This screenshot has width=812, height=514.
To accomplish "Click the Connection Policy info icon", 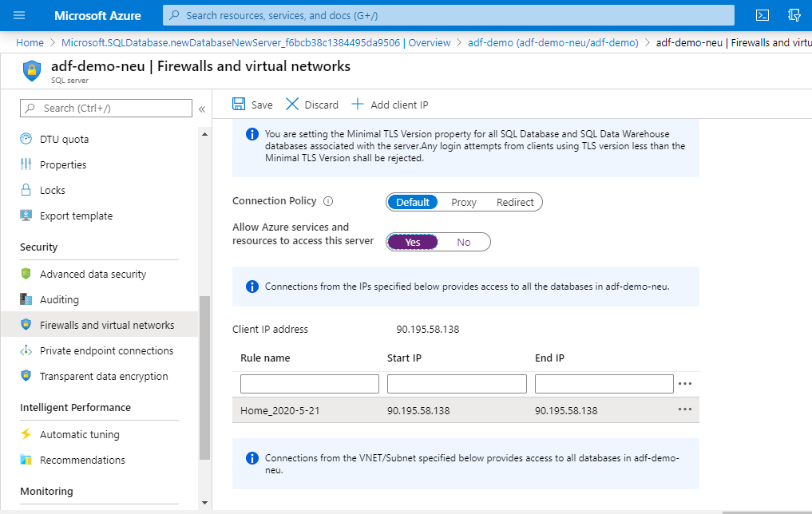I will pyautogui.click(x=328, y=202).
